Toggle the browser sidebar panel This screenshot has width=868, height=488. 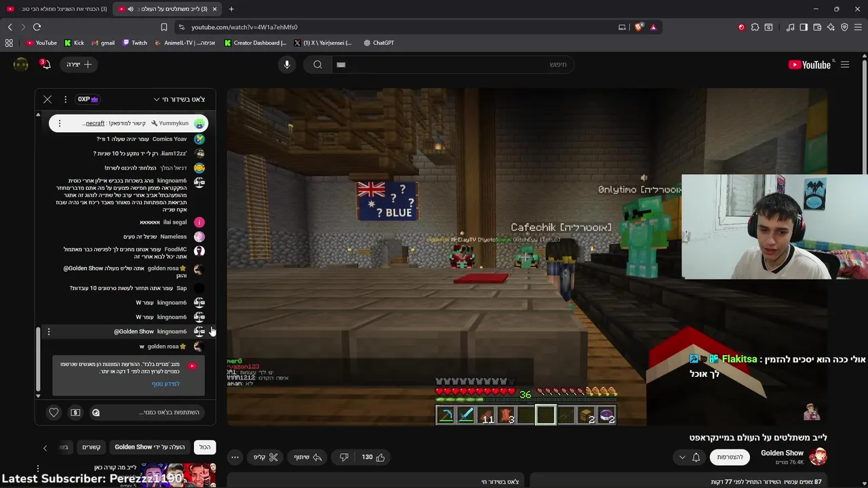tap(804, 27)
